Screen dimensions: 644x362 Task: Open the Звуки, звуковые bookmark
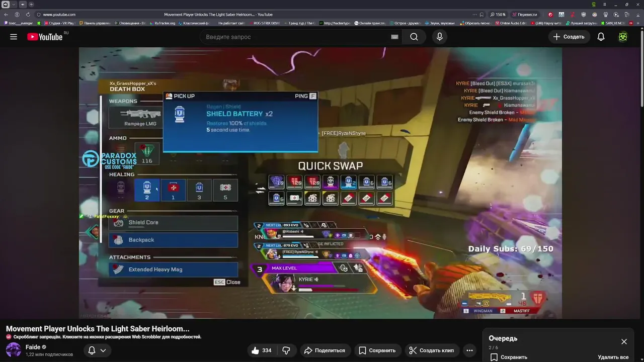coord(439,23)
